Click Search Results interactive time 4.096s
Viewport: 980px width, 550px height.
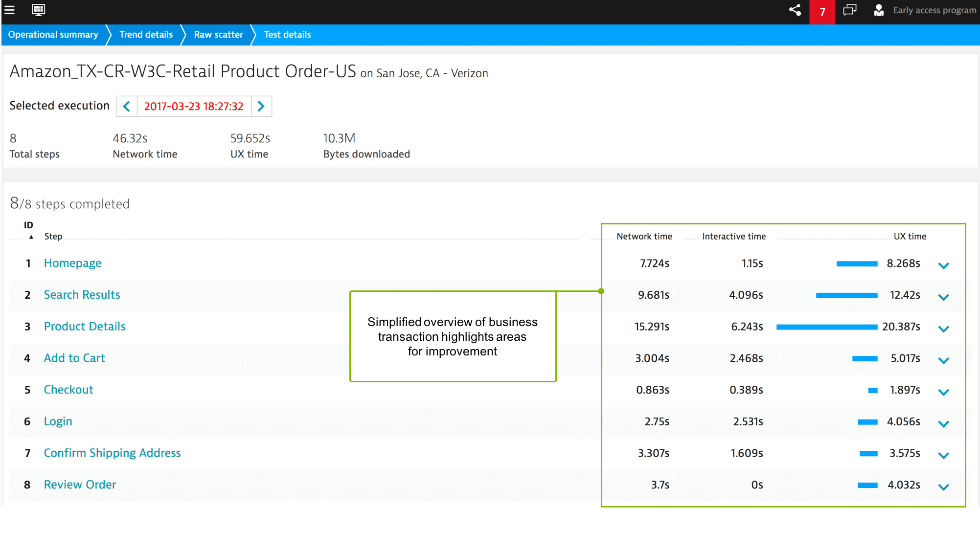(746, 295)
